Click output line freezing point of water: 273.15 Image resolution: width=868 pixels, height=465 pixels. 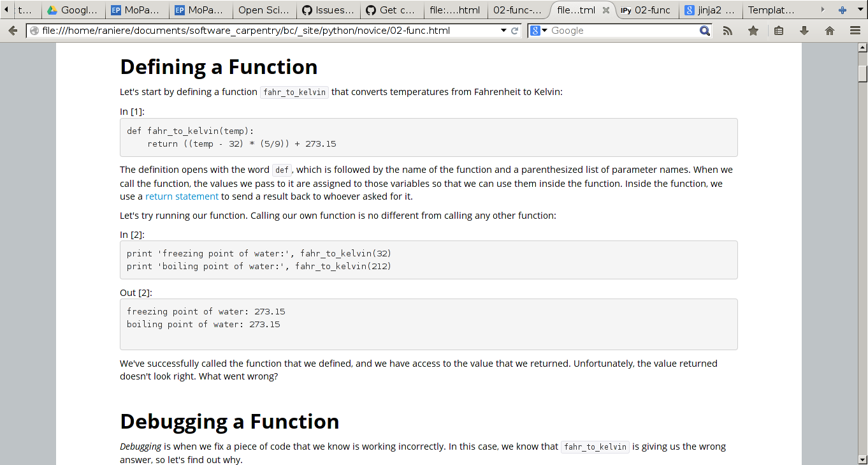coord(206,311)
